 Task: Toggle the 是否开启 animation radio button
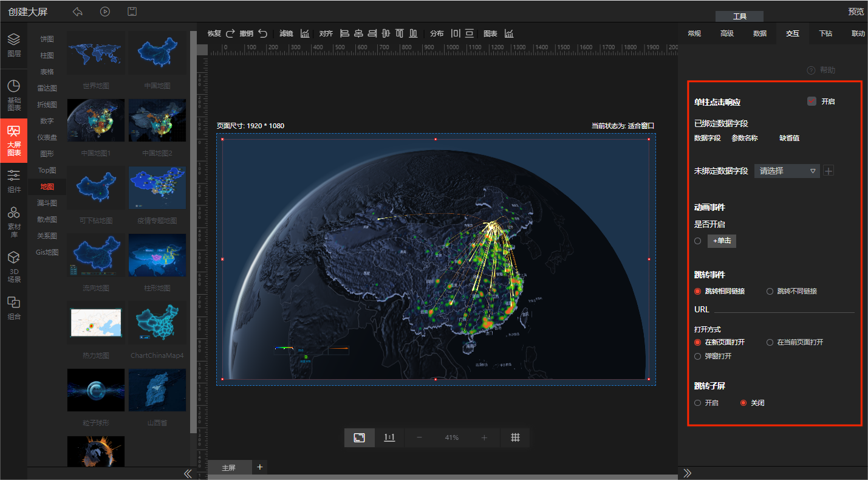698,241
